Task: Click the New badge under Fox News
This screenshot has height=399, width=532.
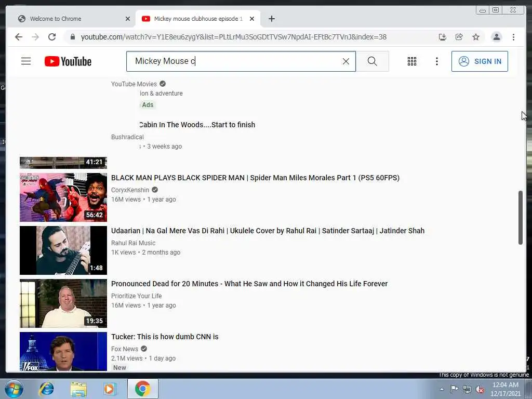Action: pyautogui.click(x=119, y=368)
